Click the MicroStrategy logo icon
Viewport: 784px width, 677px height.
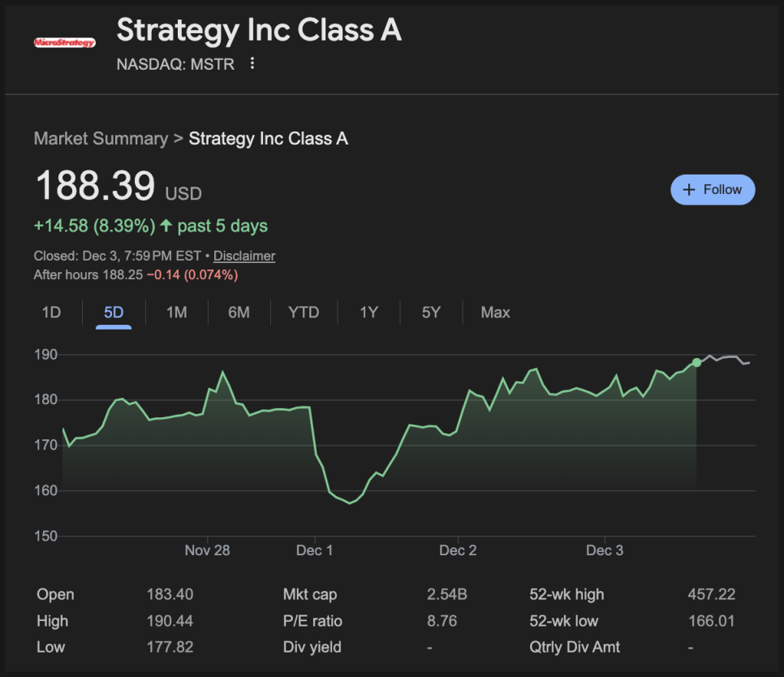point(64,42)
